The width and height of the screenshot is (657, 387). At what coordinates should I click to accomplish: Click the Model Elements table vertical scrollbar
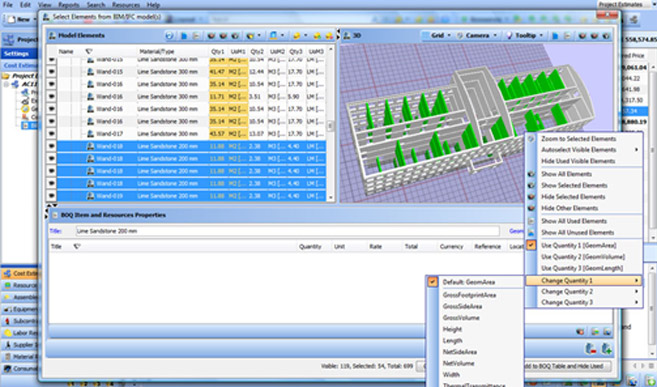pyautogui.click(x=331, y=125)
